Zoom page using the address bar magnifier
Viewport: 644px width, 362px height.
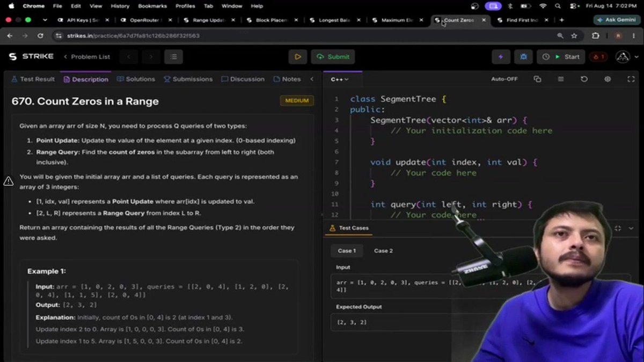[560, 36]
